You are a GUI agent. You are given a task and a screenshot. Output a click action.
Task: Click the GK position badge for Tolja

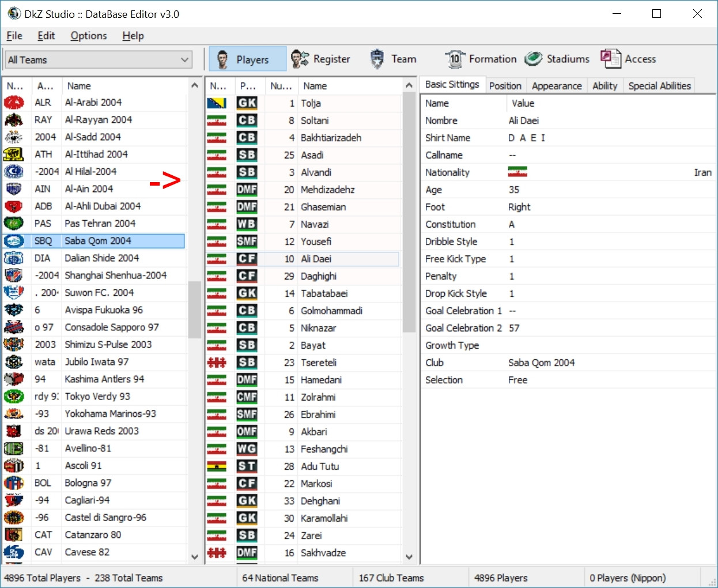(x=247, y=103)
